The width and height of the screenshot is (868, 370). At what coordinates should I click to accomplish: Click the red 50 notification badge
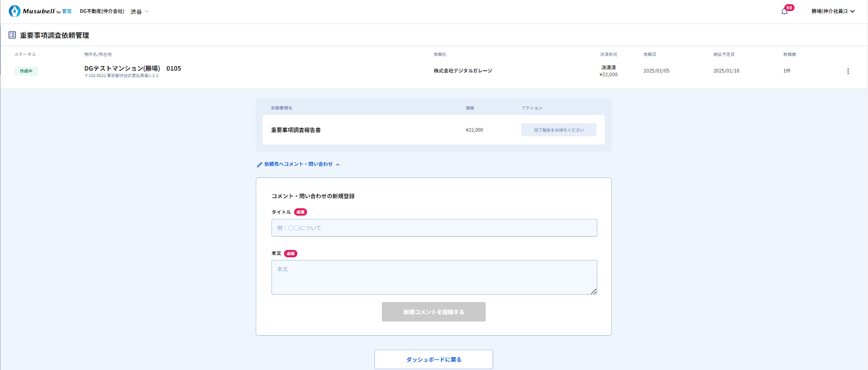(x=789, y=8)
